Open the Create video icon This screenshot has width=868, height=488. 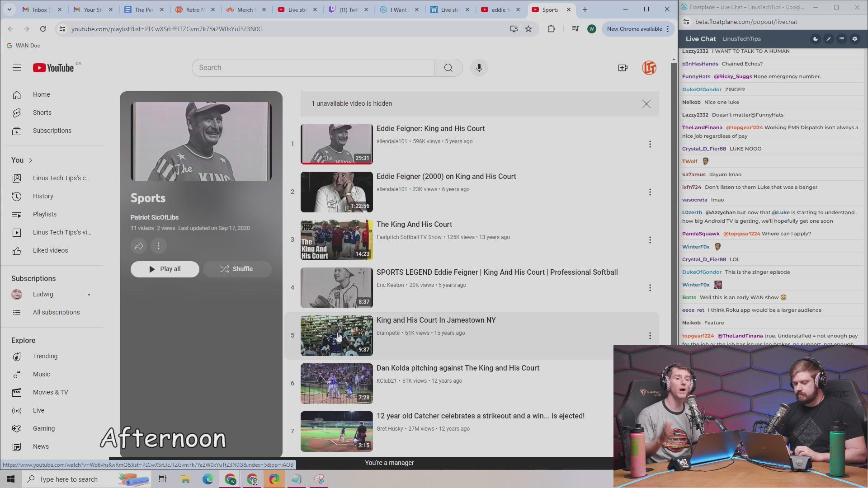pyautogui.click(x=623, y=68)
